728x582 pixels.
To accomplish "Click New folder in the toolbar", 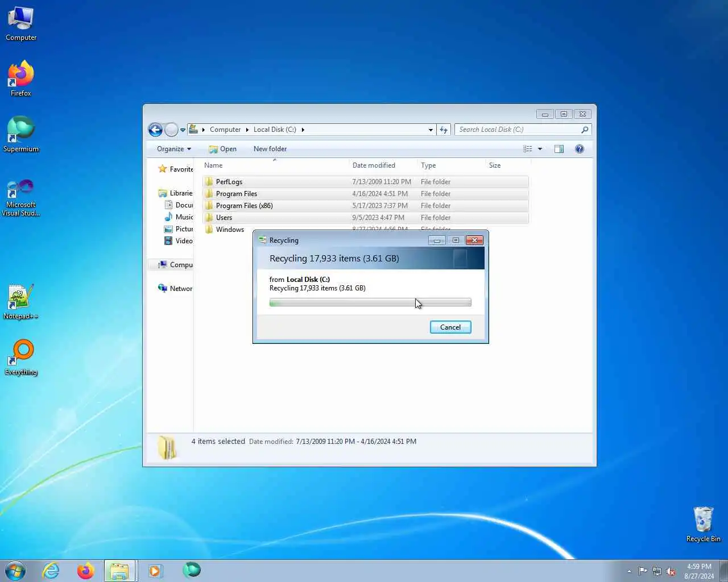I will pos(270,149).
